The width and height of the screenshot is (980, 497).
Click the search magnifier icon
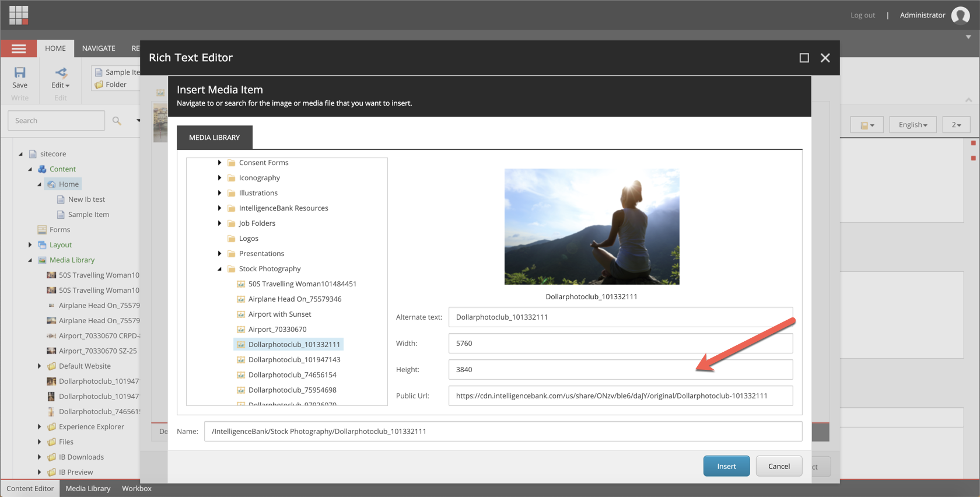(x=117, y=121)
